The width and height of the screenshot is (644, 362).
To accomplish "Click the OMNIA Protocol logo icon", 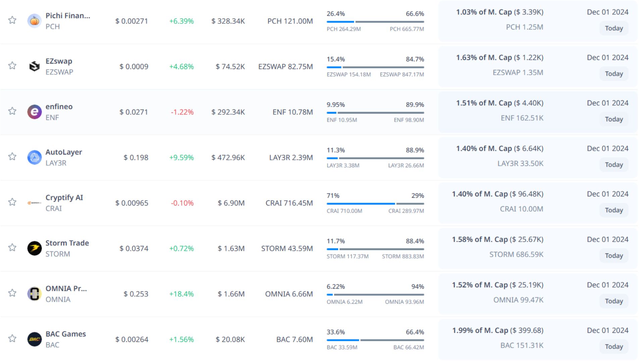I will [34, 294].
